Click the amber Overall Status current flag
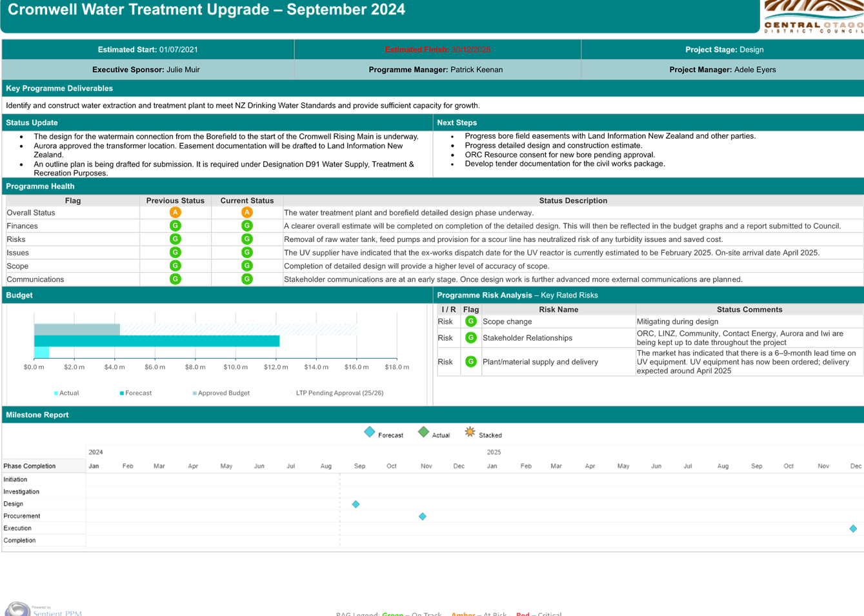 click(246, 212)
